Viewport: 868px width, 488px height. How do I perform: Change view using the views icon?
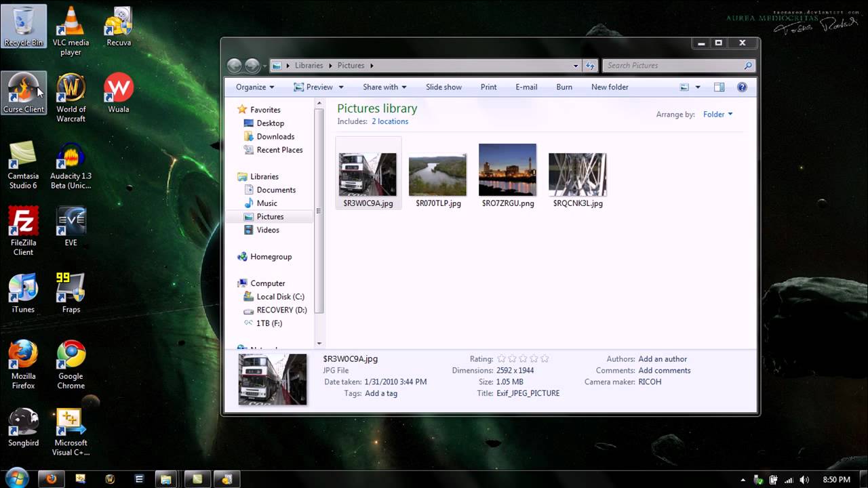click(684, 87)
